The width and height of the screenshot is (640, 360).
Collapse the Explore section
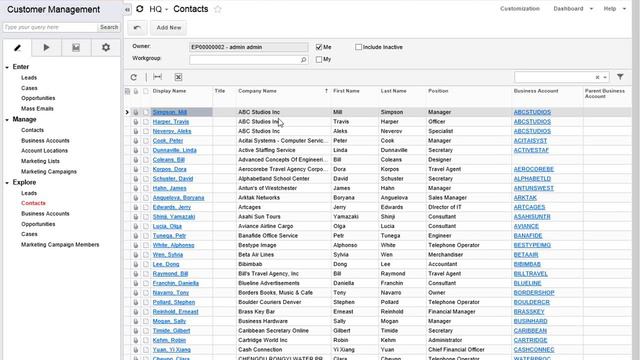pos(7,182)
